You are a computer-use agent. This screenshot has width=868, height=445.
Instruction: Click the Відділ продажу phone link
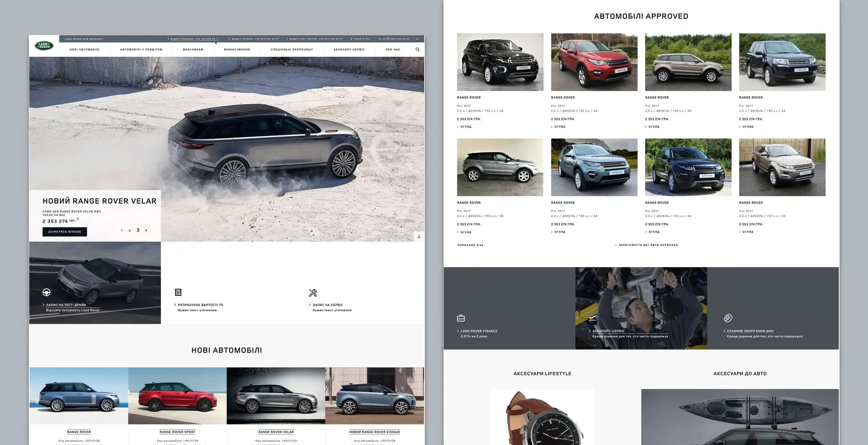click(x=194, y=39)
